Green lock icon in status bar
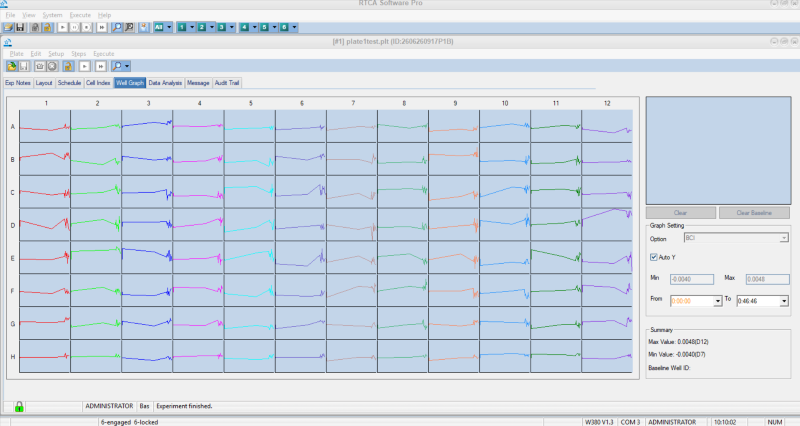 pyautogui.click(x=19, y=407)
